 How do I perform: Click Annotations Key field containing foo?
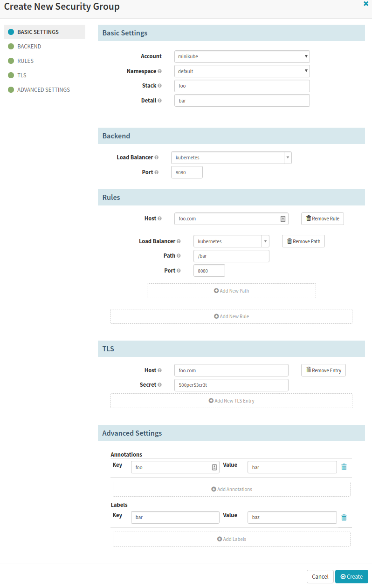[175, 467]
